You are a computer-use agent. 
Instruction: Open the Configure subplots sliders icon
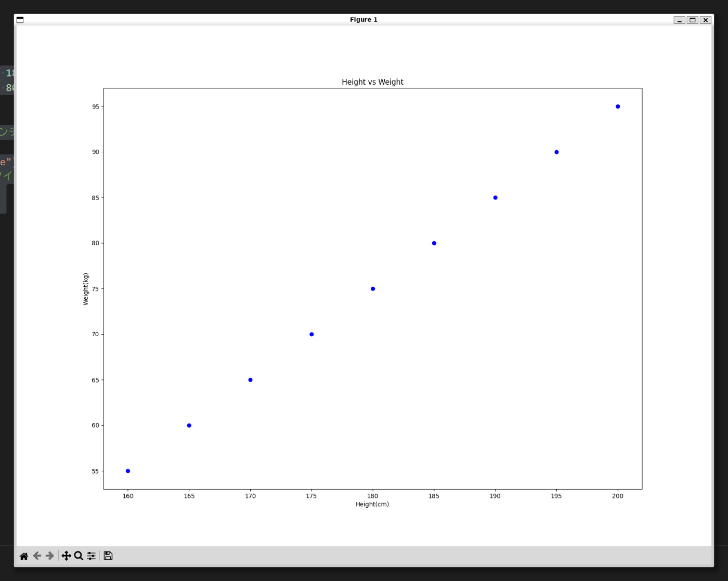[x=92, y=556]
